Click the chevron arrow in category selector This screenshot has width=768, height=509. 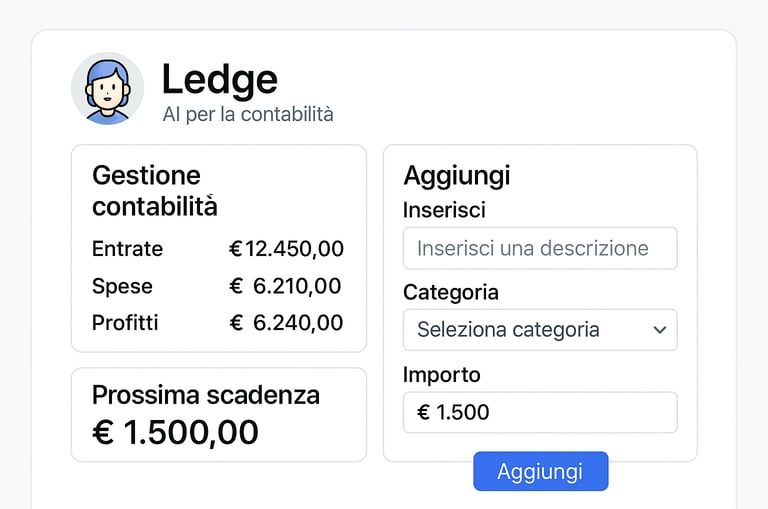[659, 330]
